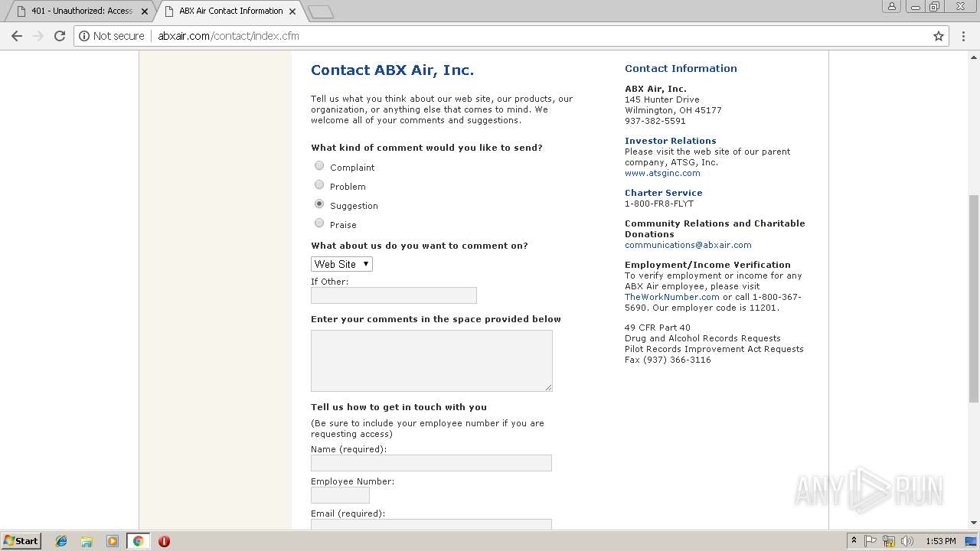Click the comments text area
Viewport: 980px width, 551px height.
[x=432, y=360]
